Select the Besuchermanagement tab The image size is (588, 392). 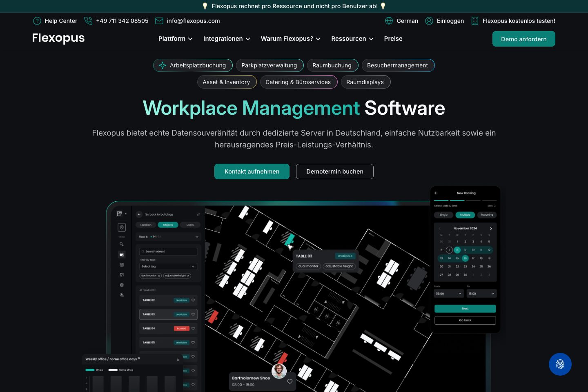(x=398, y=65)
